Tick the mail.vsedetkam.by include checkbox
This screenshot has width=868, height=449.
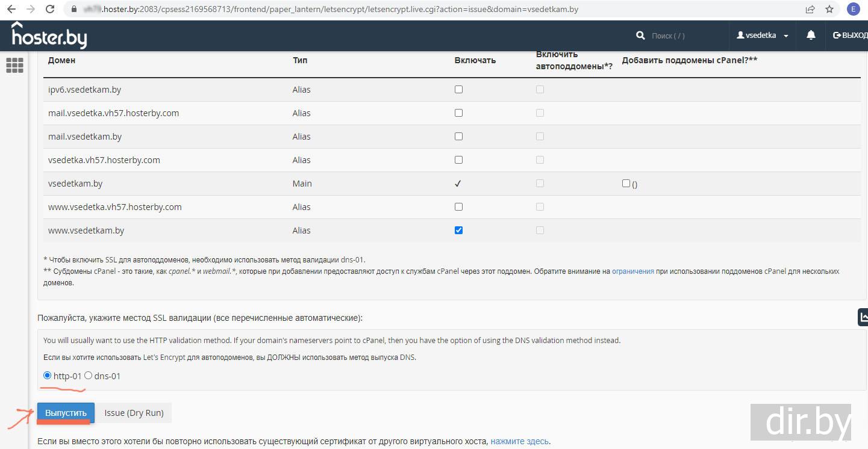click(x=458, y=137)
